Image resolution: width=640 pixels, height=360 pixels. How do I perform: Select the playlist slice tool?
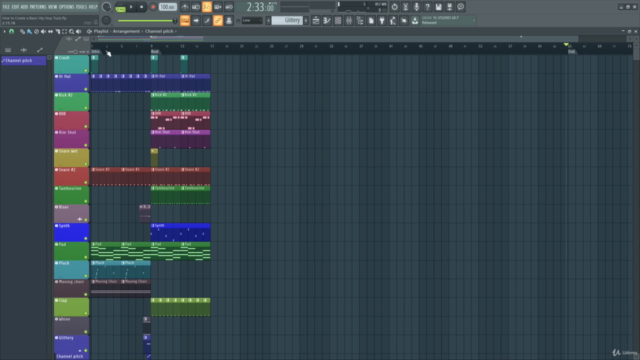58,31
